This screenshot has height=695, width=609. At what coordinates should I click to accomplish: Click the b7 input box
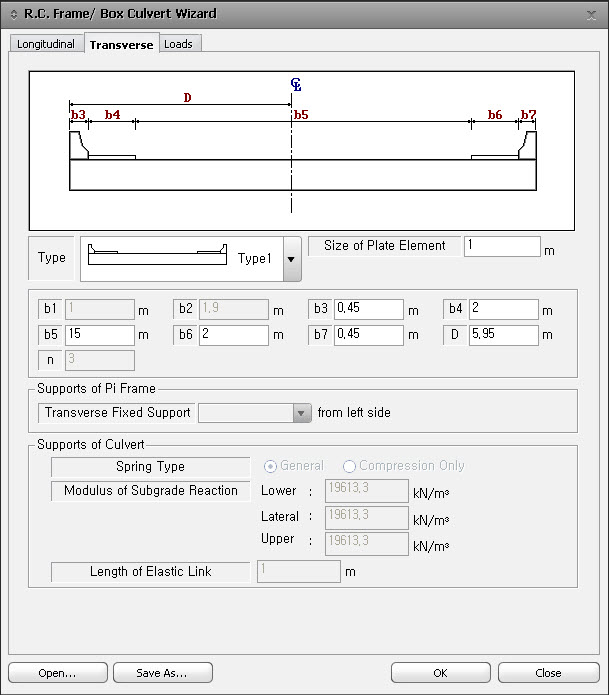tap(368, 335)
